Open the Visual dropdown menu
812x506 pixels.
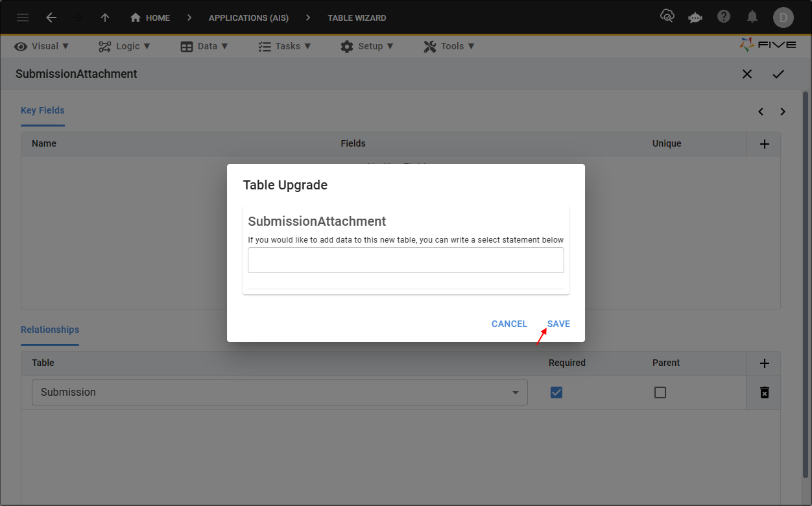(42, 46)
